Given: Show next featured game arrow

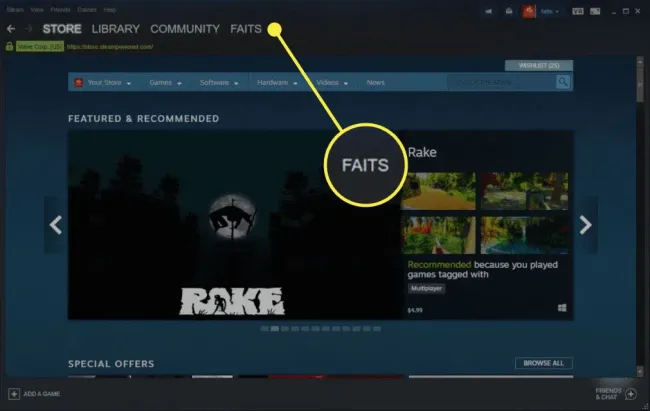Looking at the screenshot, I should click(x=585, y=225).
